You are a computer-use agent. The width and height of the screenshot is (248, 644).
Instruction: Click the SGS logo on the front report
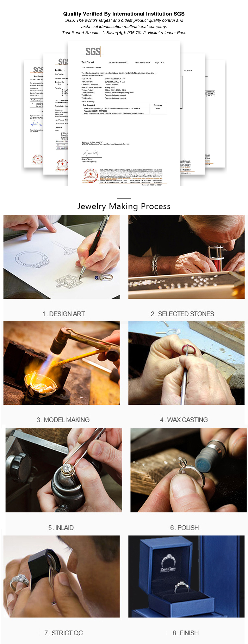click(92, 52)
